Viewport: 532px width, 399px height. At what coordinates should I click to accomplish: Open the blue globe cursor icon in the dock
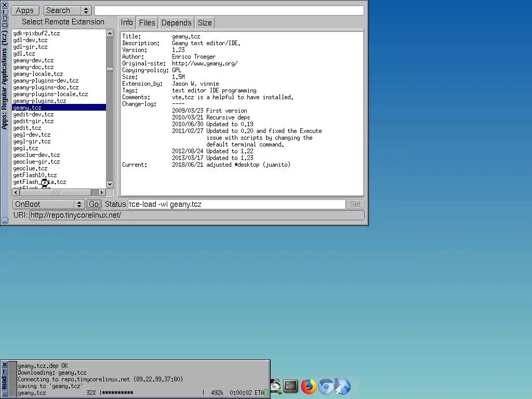343,387
